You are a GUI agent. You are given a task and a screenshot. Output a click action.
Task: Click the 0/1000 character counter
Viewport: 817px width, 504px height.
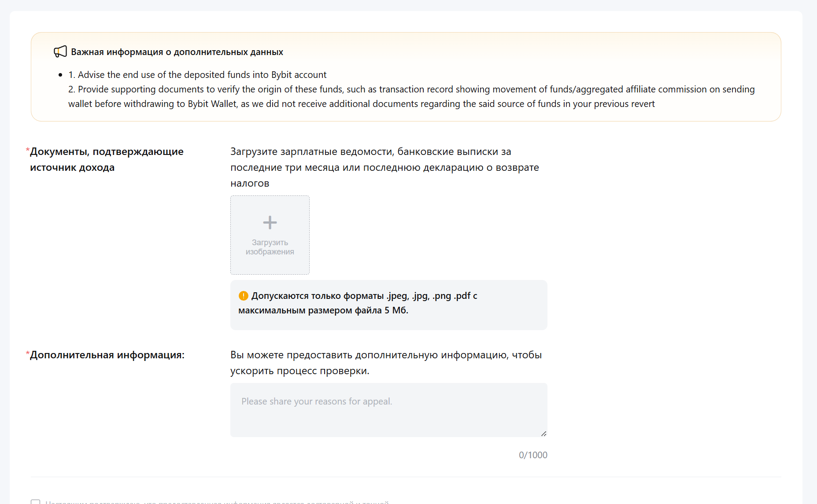point(533,455)
